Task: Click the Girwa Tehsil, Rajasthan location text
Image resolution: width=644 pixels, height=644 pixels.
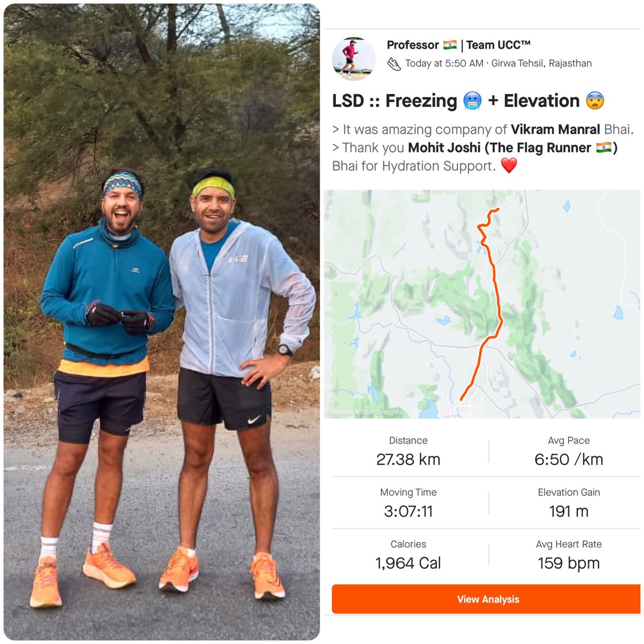Action: (x=541, y=63)
